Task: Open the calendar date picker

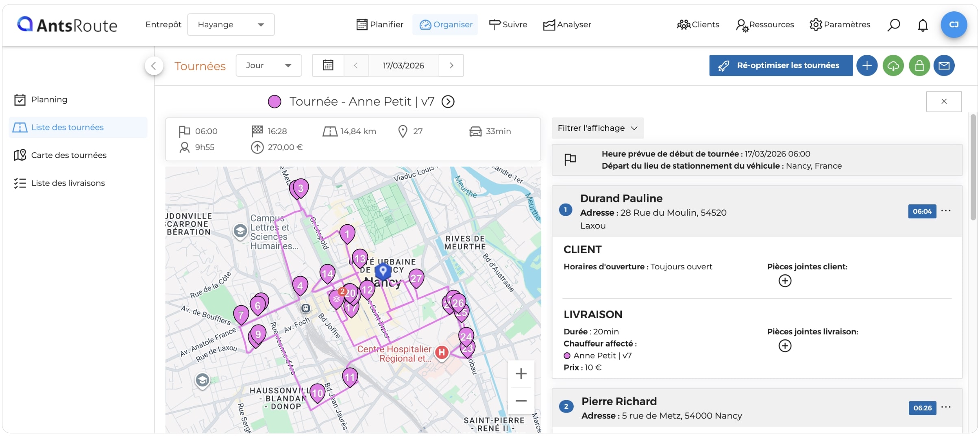Action: point(328,65)
